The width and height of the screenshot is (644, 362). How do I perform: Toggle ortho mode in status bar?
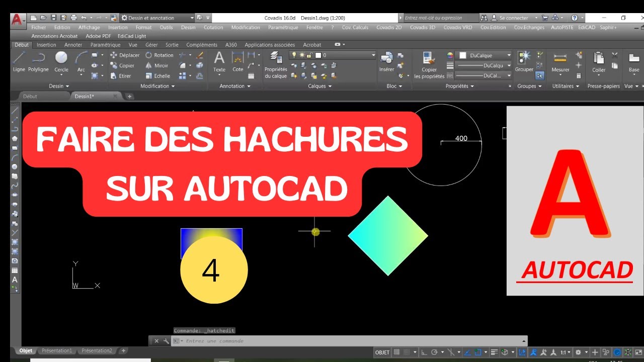[x=424, y=352]
